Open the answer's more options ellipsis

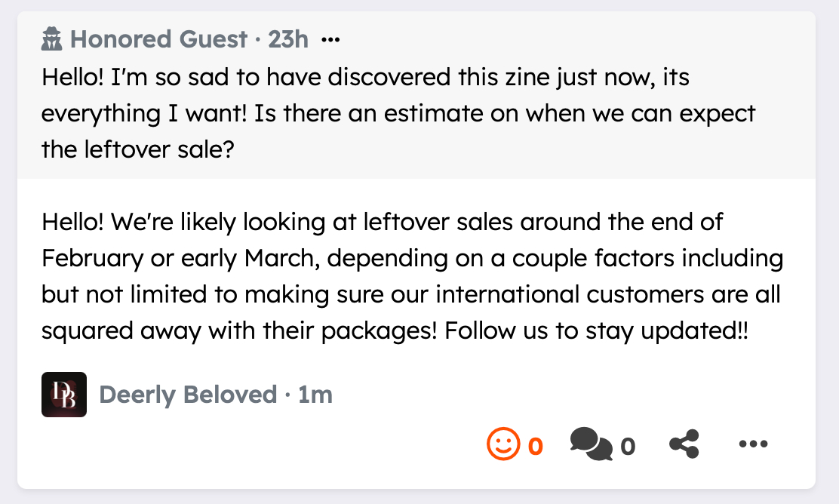pos(752,444)
